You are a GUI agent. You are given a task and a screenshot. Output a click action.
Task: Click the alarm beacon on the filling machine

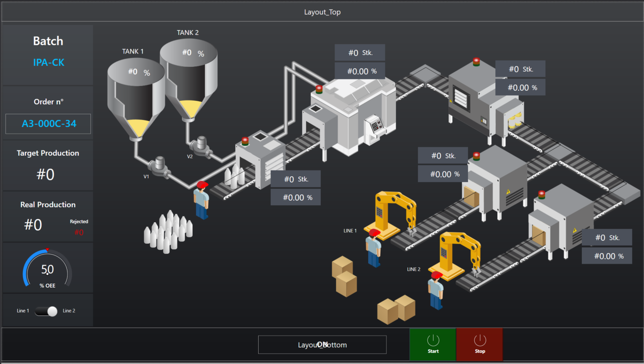319,89
